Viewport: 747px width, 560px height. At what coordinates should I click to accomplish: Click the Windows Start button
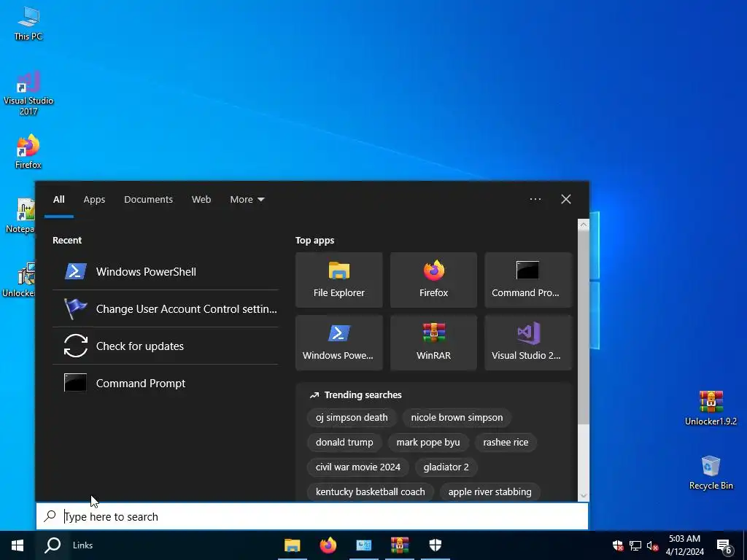click(18, 545)
